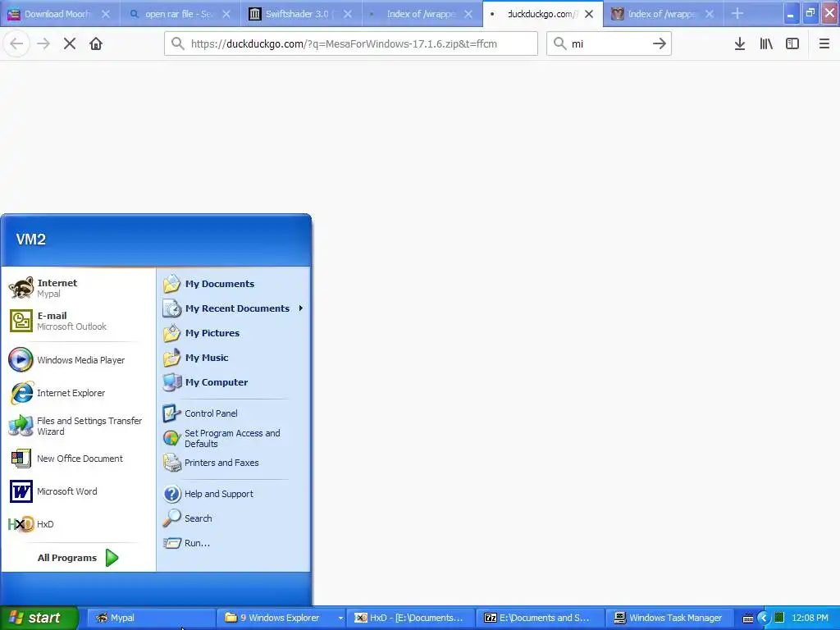Open the library bookshelf icon
The height and width of the screenshot is (630, 840).
pyautogui.click(x=766, y=44)
